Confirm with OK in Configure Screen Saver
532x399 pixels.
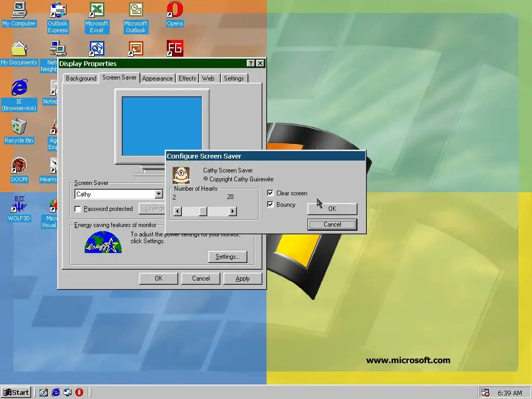click(332, 209)
